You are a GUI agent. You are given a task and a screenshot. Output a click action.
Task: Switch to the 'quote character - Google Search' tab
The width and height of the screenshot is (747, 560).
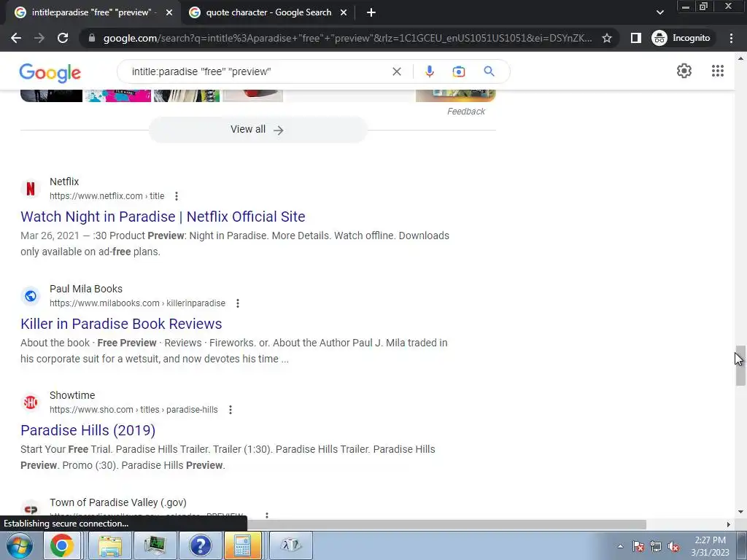[267, 13]
